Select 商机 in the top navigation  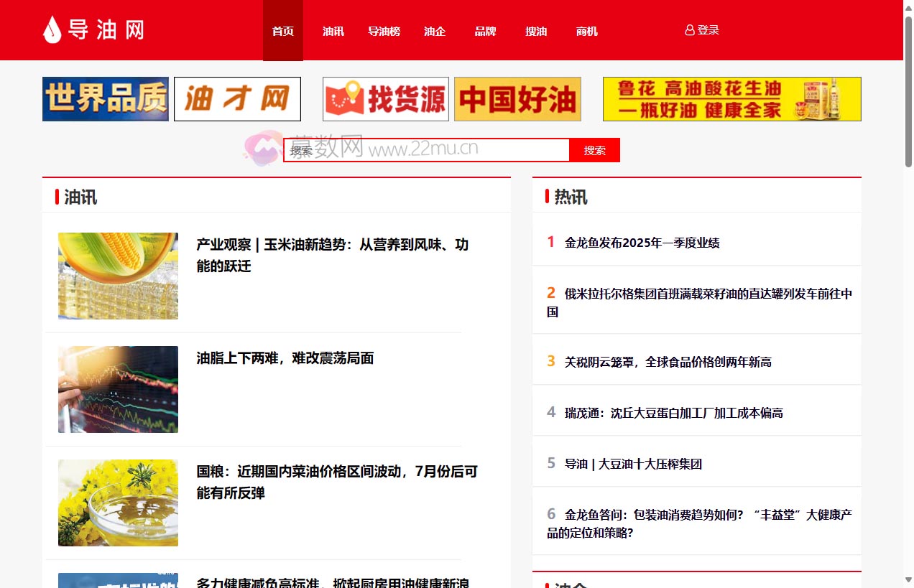(x=586, y=31)
